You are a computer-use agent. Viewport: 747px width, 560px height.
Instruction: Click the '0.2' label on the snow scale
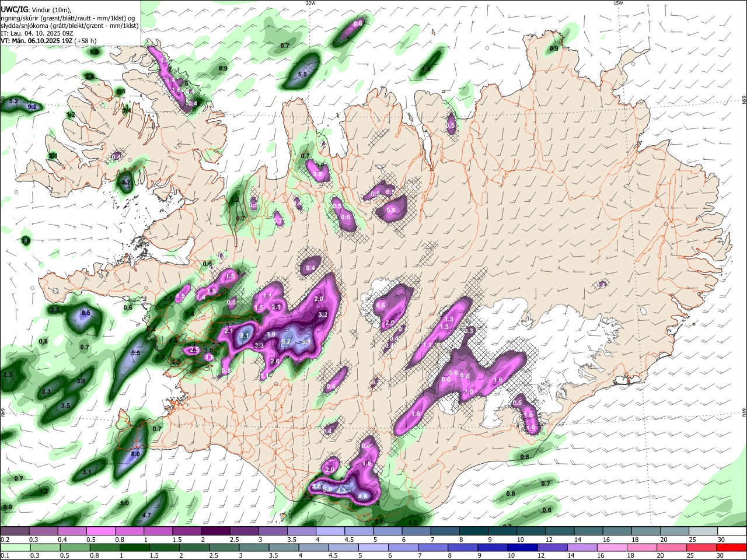coord(5,540)
